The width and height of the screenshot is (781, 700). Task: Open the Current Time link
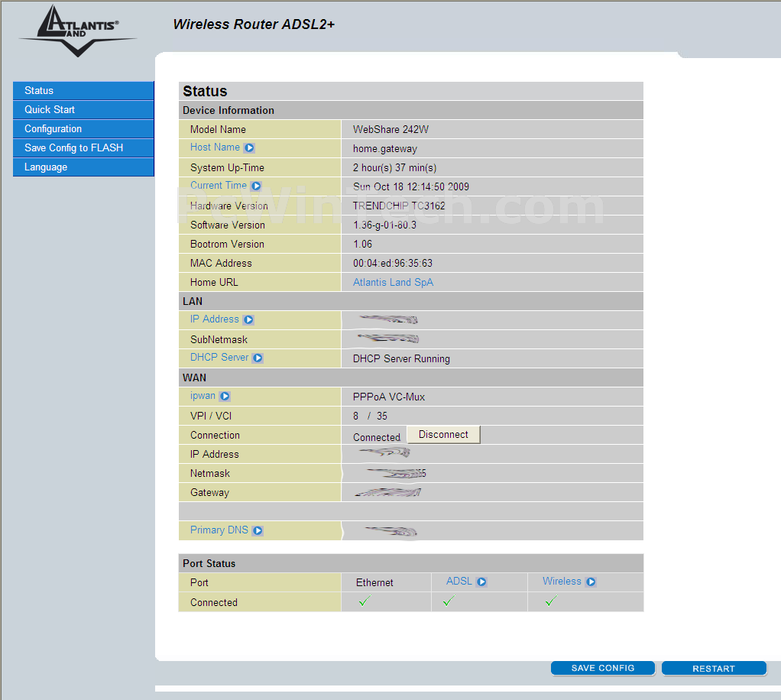[218, 186]
